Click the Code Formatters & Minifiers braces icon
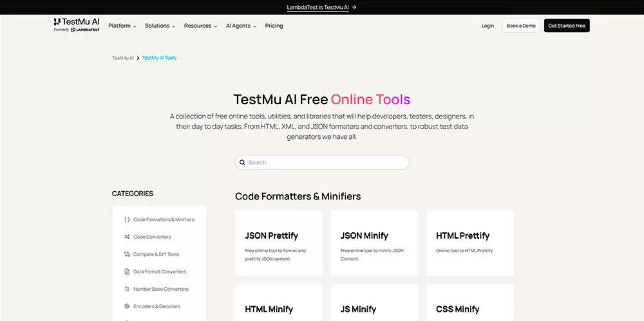Viewport: 644px width, 321px height. (x=127, y=219)
